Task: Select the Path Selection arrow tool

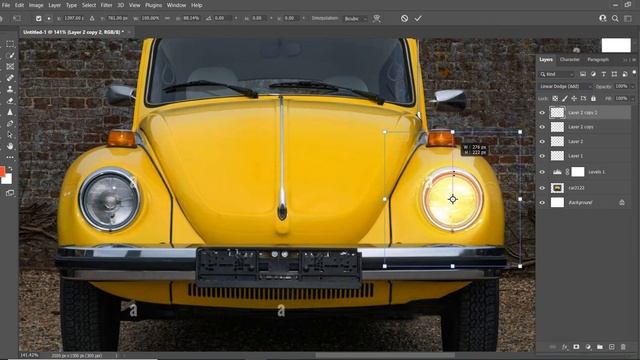Action: click(x=10, y=135)
